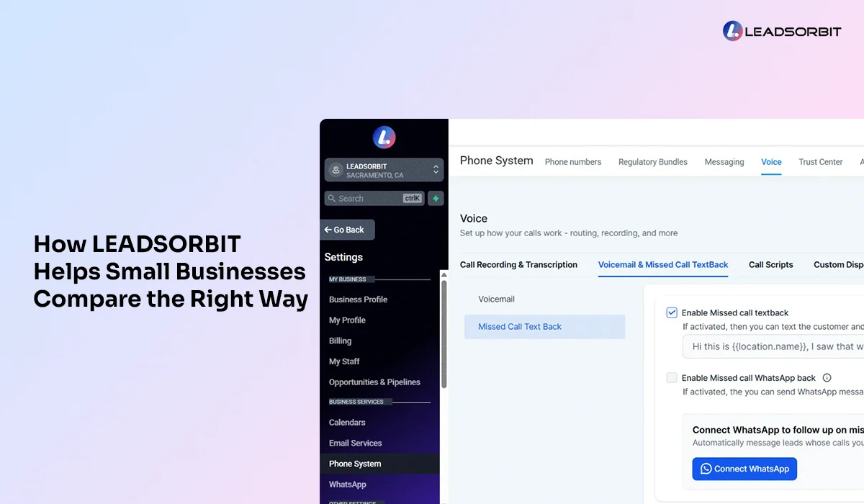Click info icon next to WhatsApp back
Screen dimensions: 864x504
coord(827,377)
